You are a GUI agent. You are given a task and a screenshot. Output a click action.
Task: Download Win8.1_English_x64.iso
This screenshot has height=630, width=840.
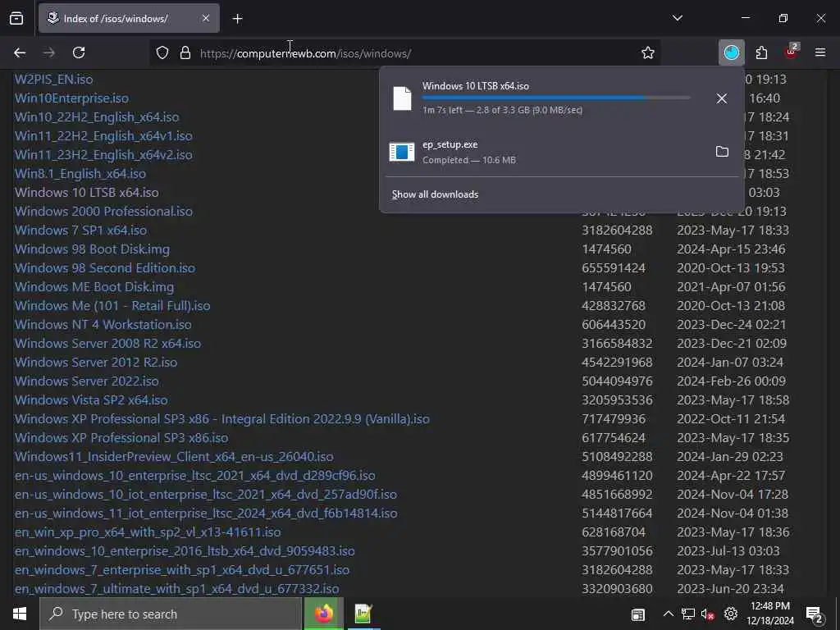coord(80,174)
